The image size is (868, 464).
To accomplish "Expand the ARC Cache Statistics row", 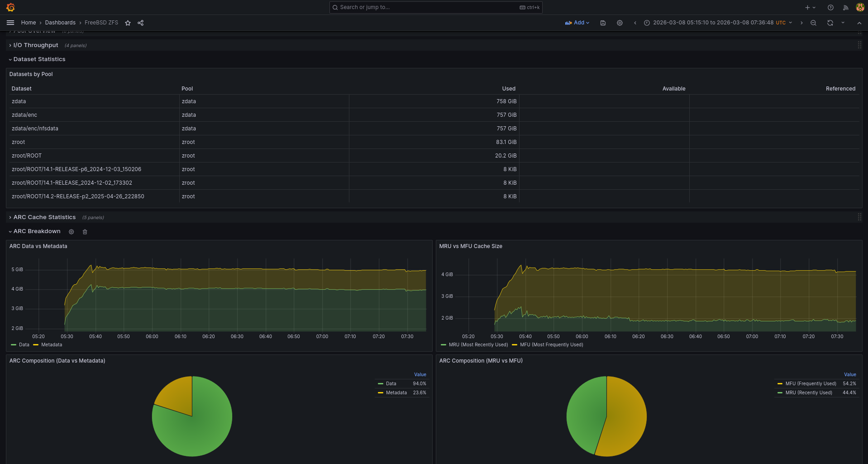I will (x=44, y=217).
